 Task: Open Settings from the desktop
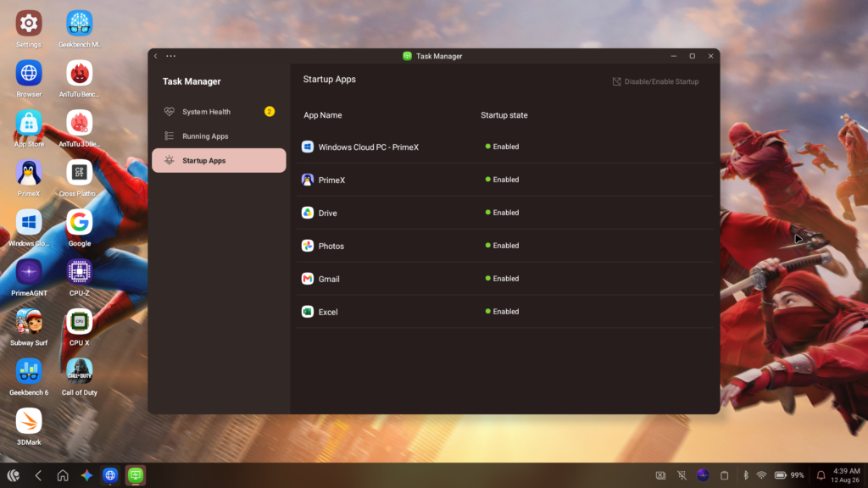point(29,23)
